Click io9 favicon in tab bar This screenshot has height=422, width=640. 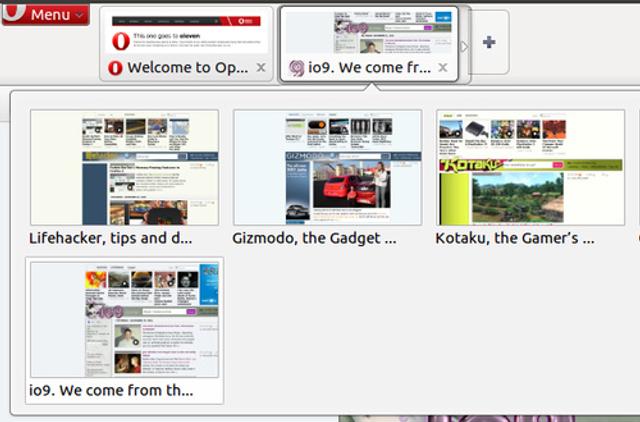tap(296, 68)
